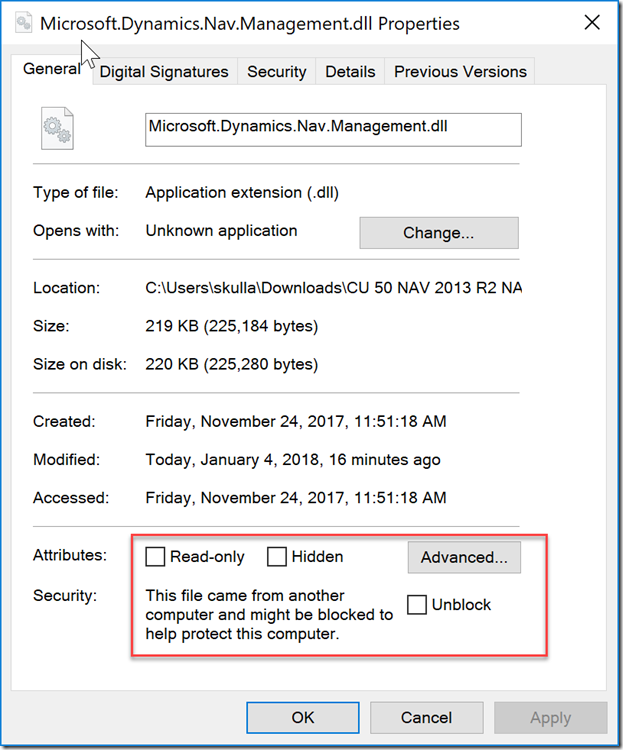Click the Attributes: label
This screenshot has width=623, height=750.
click(70, 555)
